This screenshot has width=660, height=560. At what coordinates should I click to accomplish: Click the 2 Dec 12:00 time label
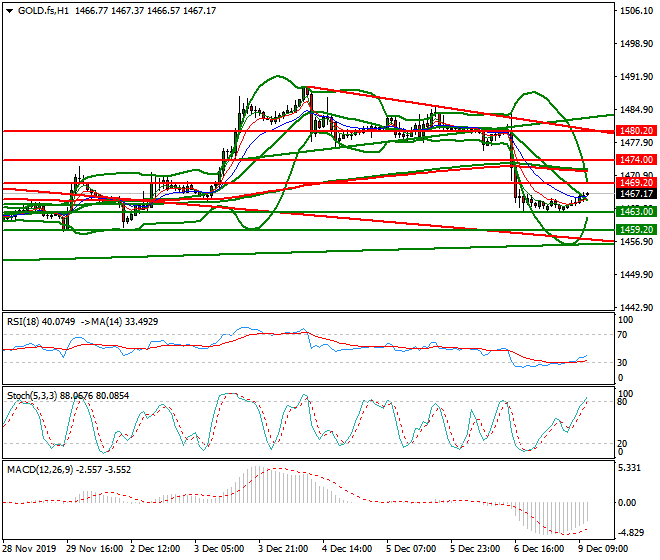click(x=155, y=549)
